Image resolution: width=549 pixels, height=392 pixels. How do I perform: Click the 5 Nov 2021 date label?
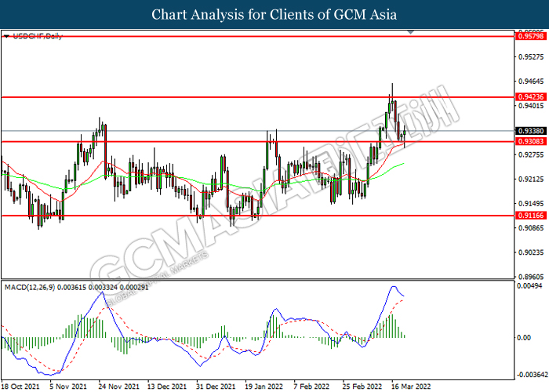tap(68, 387)
